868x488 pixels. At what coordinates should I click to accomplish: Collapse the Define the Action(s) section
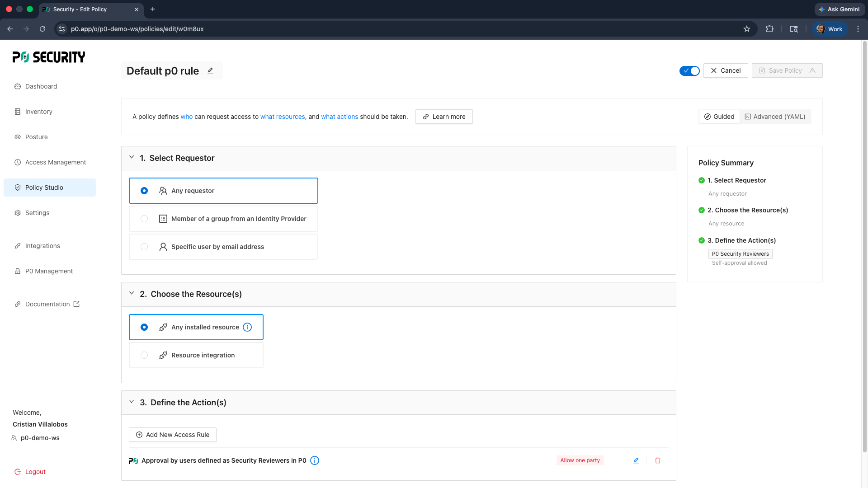(132, 402)
